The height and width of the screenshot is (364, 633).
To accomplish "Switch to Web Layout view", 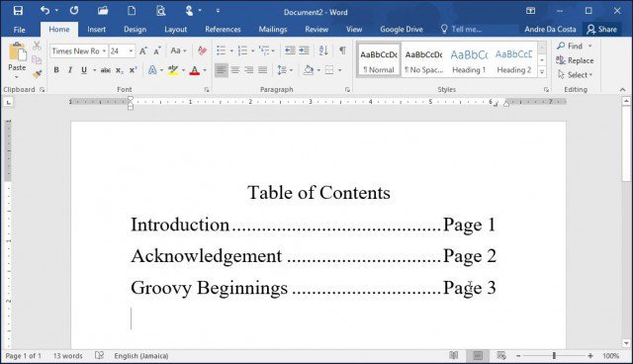I will pos(501,355).
